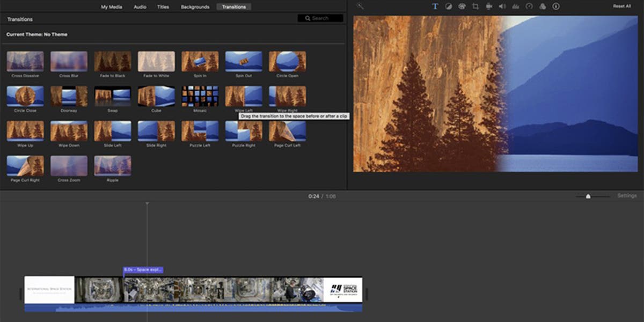Click the magnifier icon in Search box
This screenshot has width=644, height=322.
coord(308,18)
